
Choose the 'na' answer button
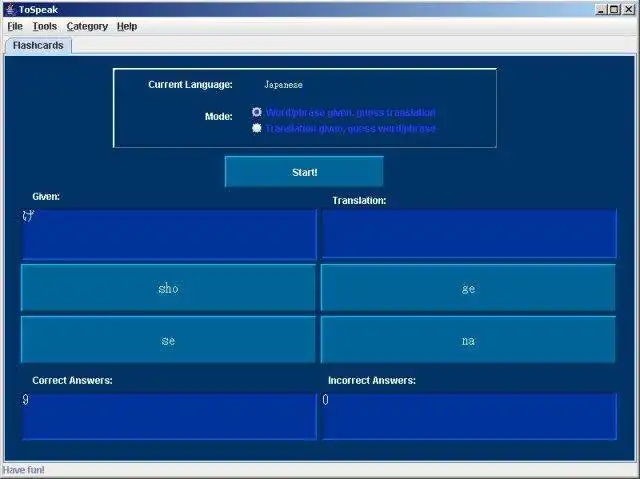(x=468, y=340)
